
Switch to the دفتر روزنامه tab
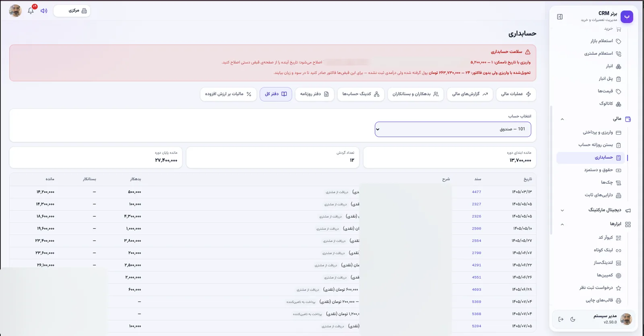314,94
